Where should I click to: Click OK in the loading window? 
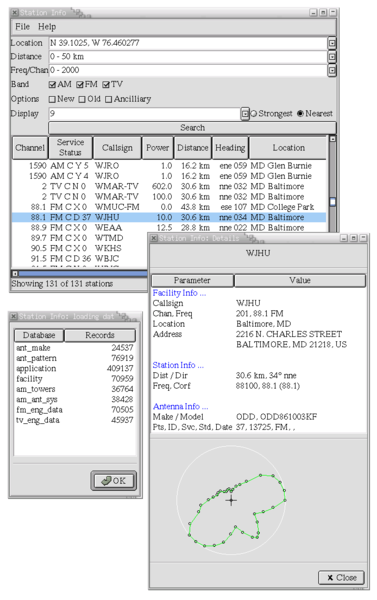click(x=114, y=481)
